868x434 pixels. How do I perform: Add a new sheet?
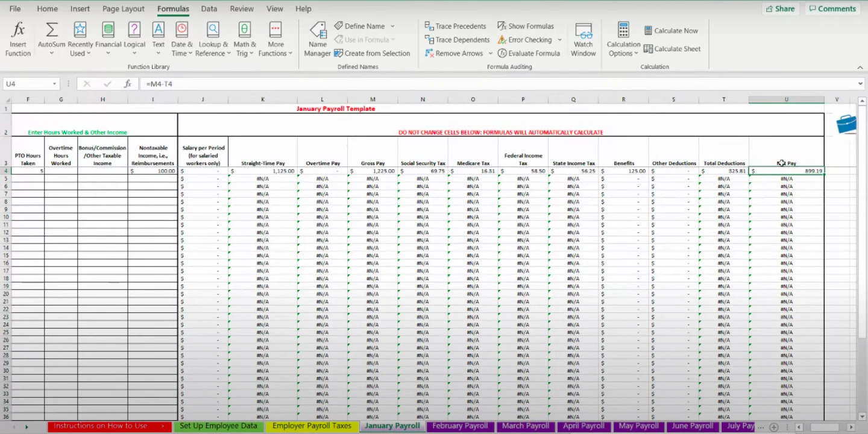click(x=774, y=427)
